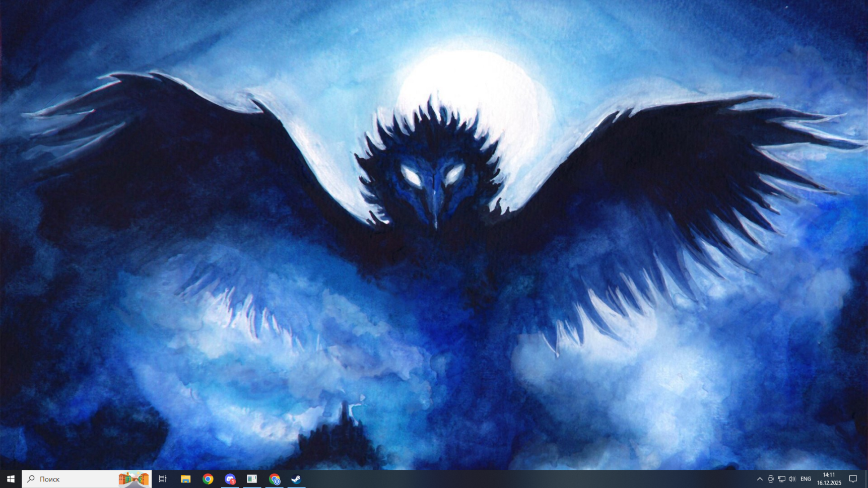Image resolution: width=868 pixels, height=488 pixels.
Task: Open the Google Chrome taskbar icon
Action: click(208, 479)
